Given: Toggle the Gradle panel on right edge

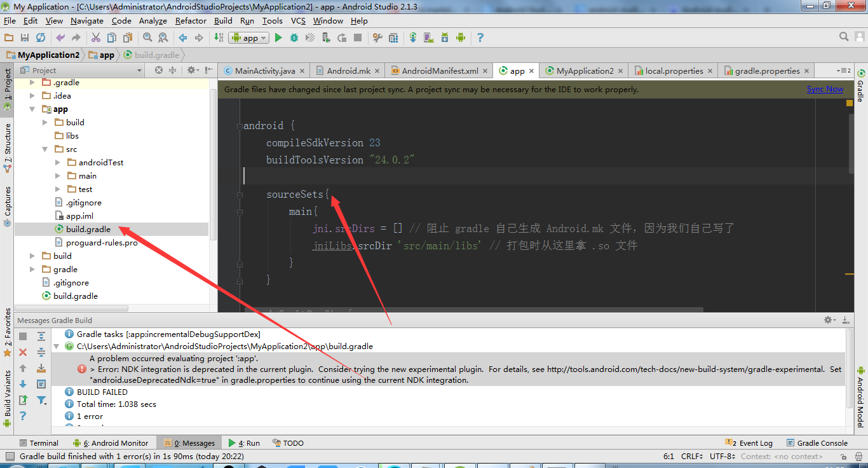Looking at the screenshot, I should coord(860,86).
